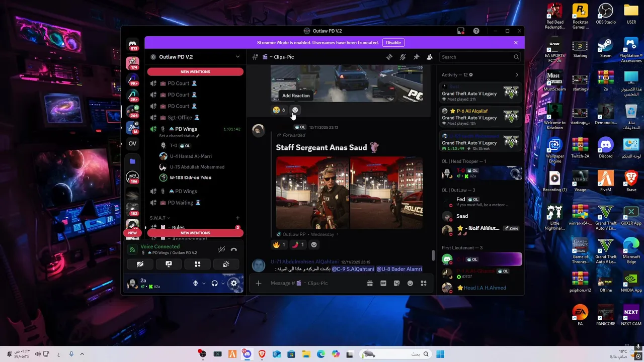Image resolution: width=644 pixels, height=362 pixels.
Task: Open Steam on the desktop
Action: coord(605,48)
